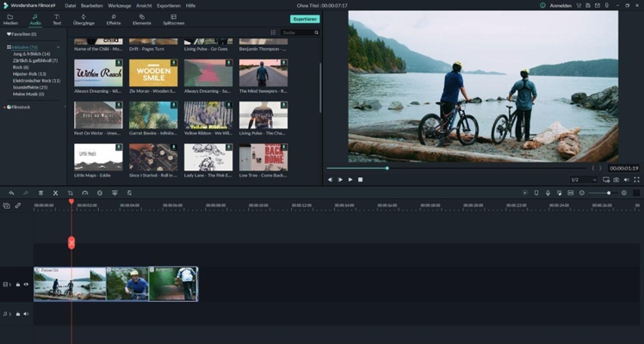Image resolution: width=644 pixels, height=344 pixels.
Task: Hide video track 1 with eye icon
Action: coord(26,284)
